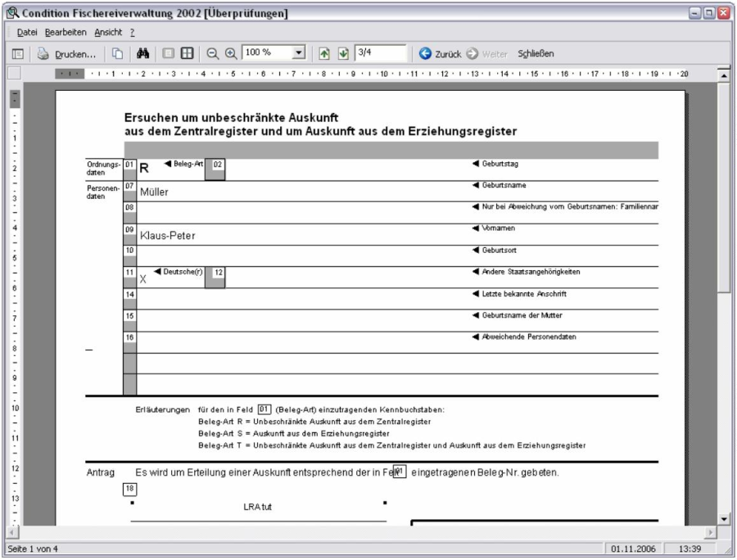The image size is (737, 560).
Task: Go to previous page green arrow
Action: tap(324, 54)
